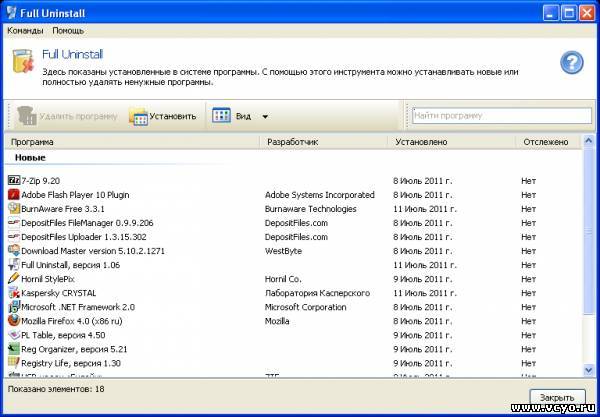Expand the Вид dropdown arrow

(x=265, y=116)
